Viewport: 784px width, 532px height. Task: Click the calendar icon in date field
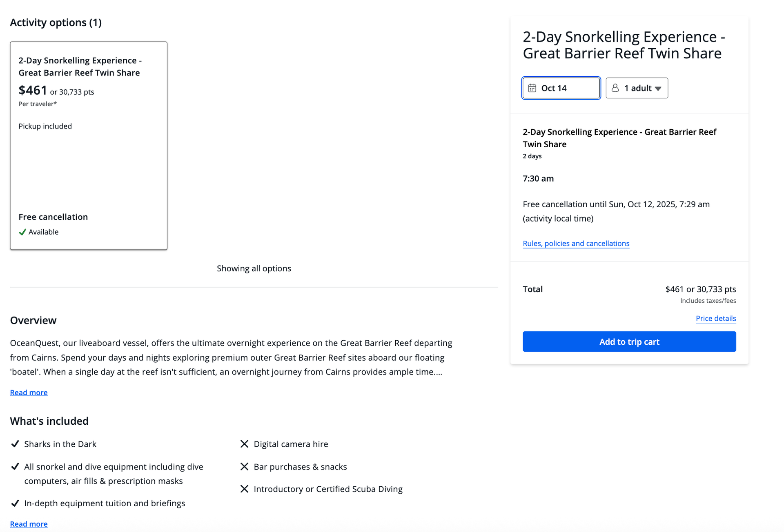pos(532,88)
